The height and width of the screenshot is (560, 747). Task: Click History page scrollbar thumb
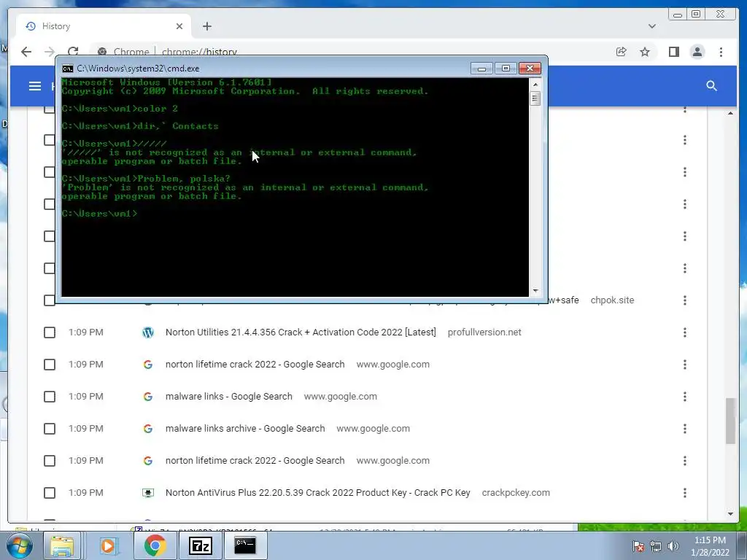point(730,421)
